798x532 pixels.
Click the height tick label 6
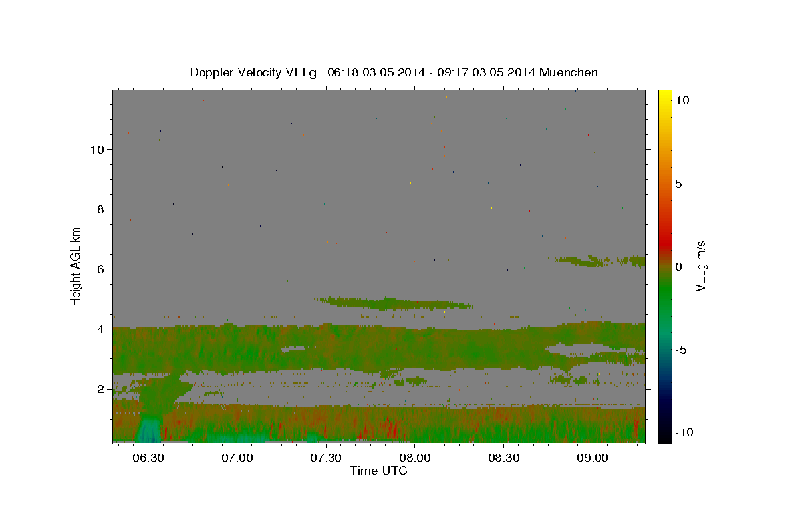coord(100,269)
